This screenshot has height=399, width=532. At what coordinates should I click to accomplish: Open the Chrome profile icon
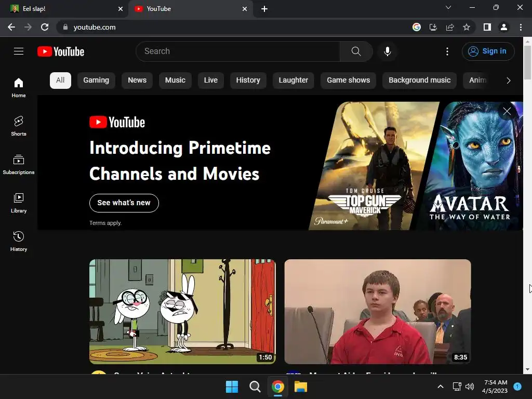(x=504, y=27)
